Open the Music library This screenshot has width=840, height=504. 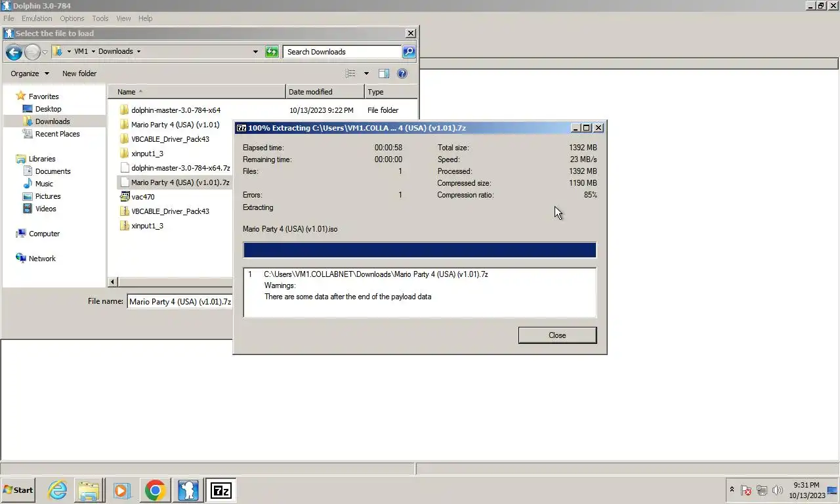pyautogui.click(x=44, y=184)
